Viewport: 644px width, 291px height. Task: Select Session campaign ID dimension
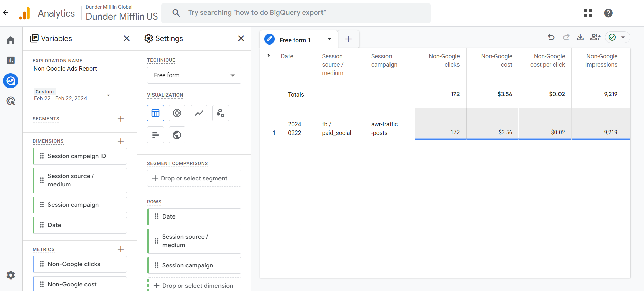(x=80, y=156)
